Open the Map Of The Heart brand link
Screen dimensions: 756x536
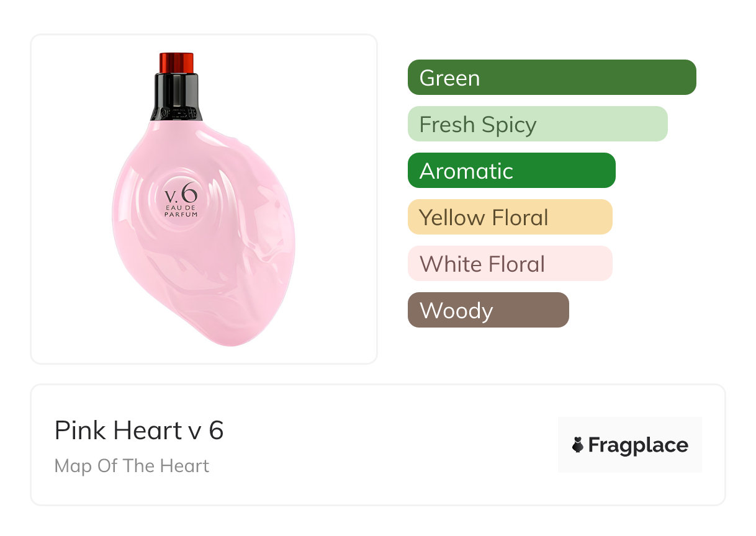click(x=132, y=466)
